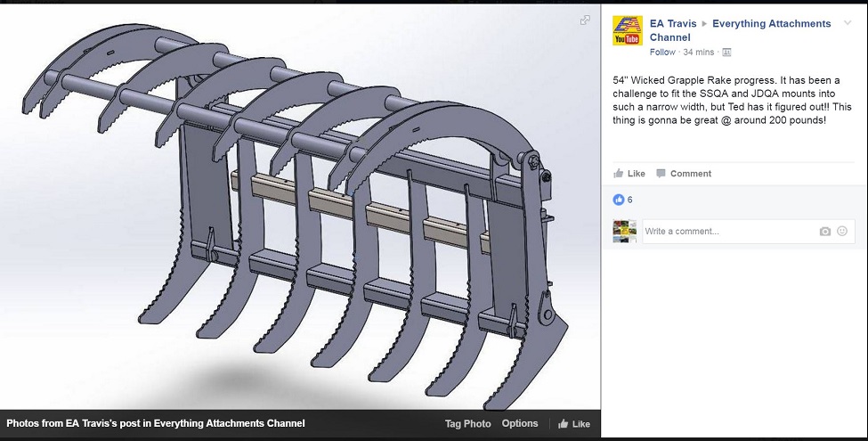Open the list of 6 likes
868x441 pixels.
tap(630, 200)
